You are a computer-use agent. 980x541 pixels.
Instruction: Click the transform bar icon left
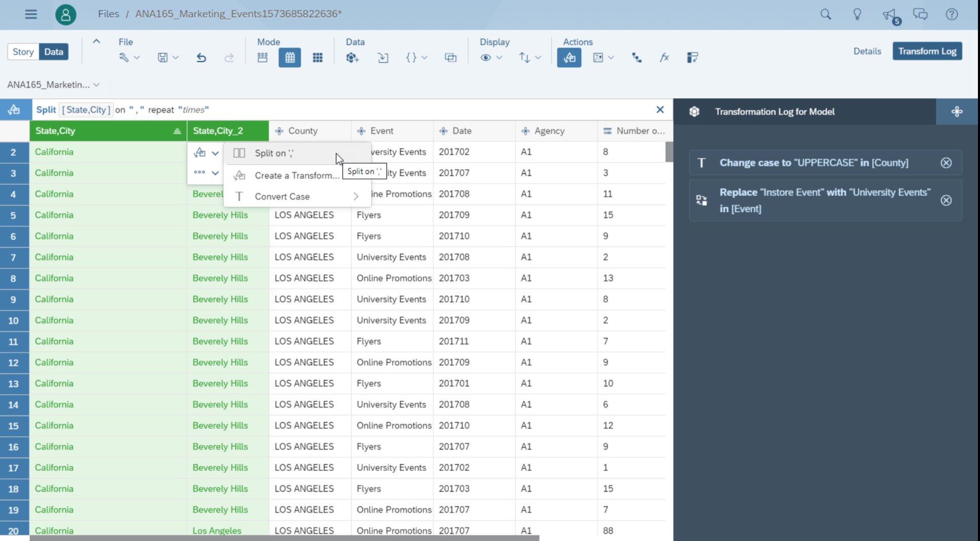tap(14, 110)
